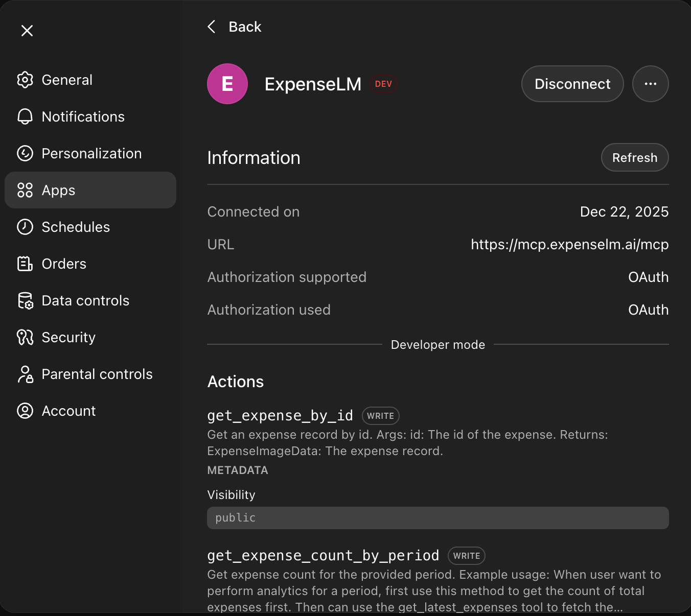Click the Security badge icon
This screenshot has width=691, height=616.
tap(25, 337)
